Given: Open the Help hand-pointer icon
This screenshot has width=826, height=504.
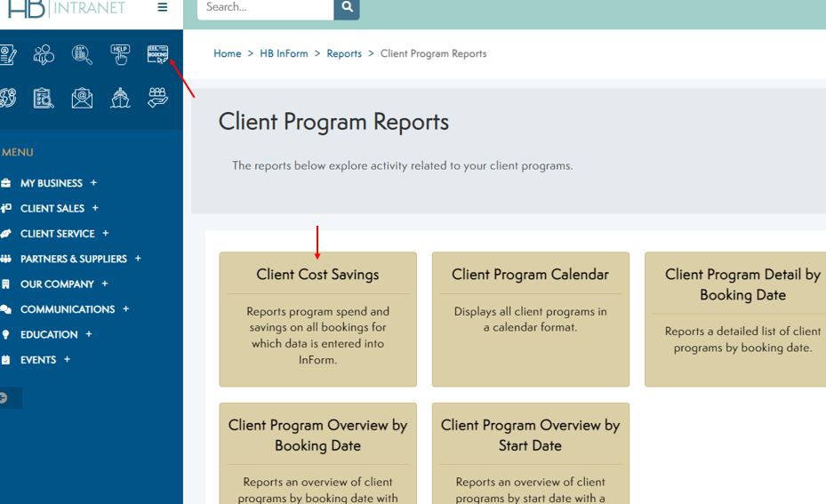Looking at the screenshot, I should pos(120,55).
